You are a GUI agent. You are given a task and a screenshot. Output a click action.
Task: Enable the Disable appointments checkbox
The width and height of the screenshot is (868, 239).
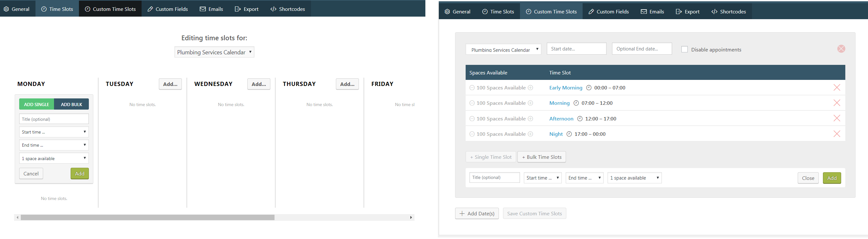click(684, 50)
